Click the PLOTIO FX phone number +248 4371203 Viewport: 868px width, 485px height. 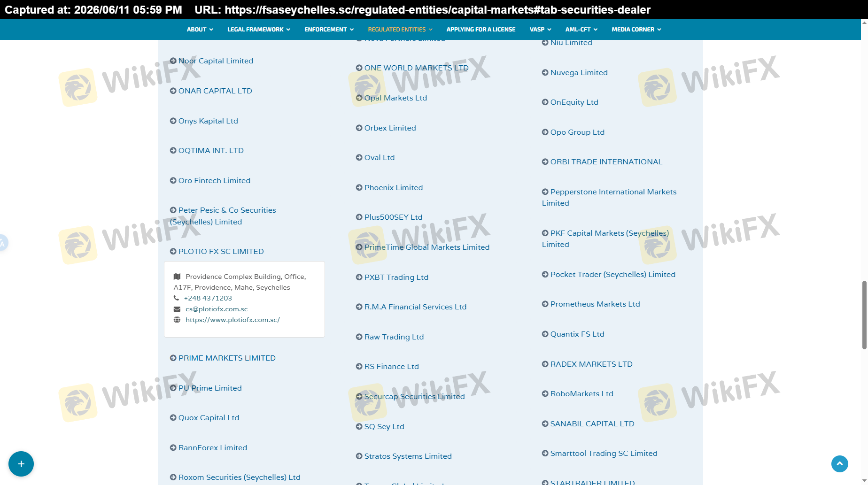pyautogui.click(x=208, y=298)
